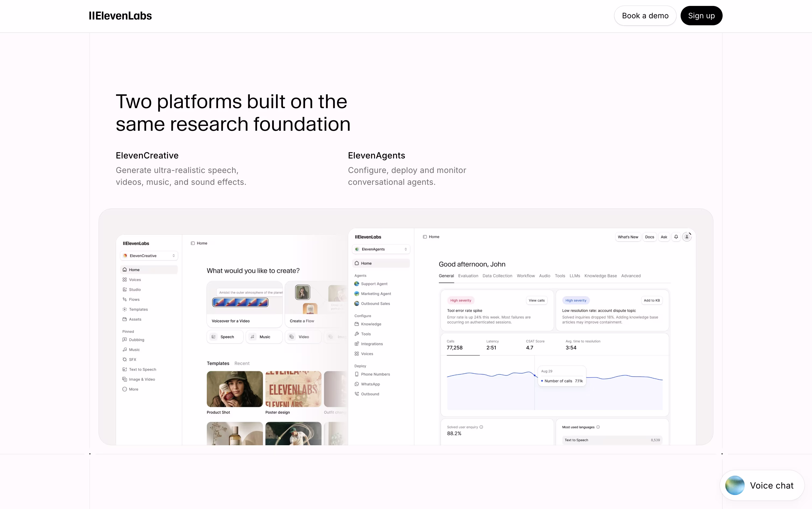Click the Video creation chip
This screenshot has height=509, width=812.
click(x=303, y=337)
